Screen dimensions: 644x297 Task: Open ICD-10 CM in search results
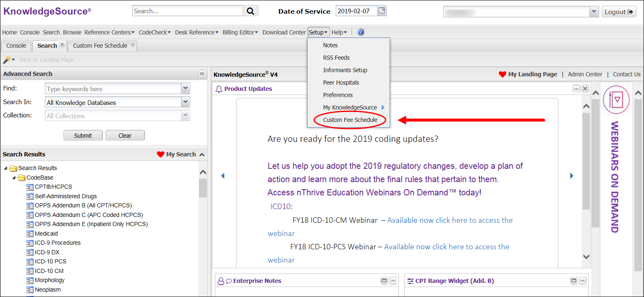[x=49, y=271]
